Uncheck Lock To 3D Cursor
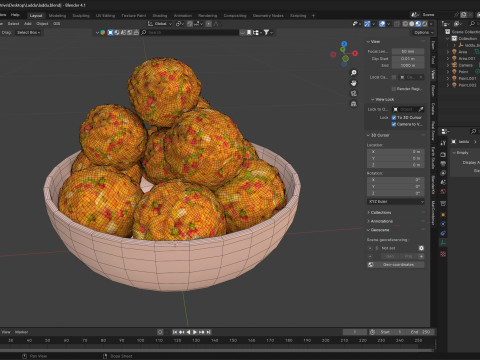This screenshot has height=360, width=480. tap(394, 118)
